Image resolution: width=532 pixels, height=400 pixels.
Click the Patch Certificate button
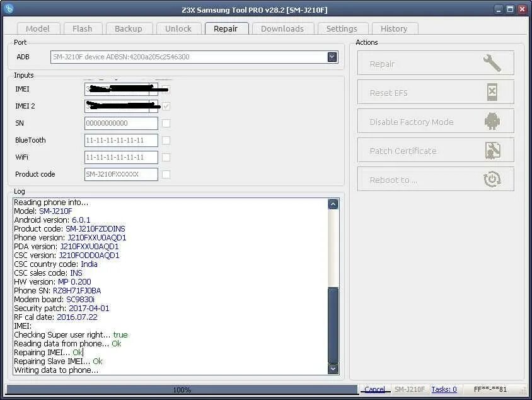(436, 150)
